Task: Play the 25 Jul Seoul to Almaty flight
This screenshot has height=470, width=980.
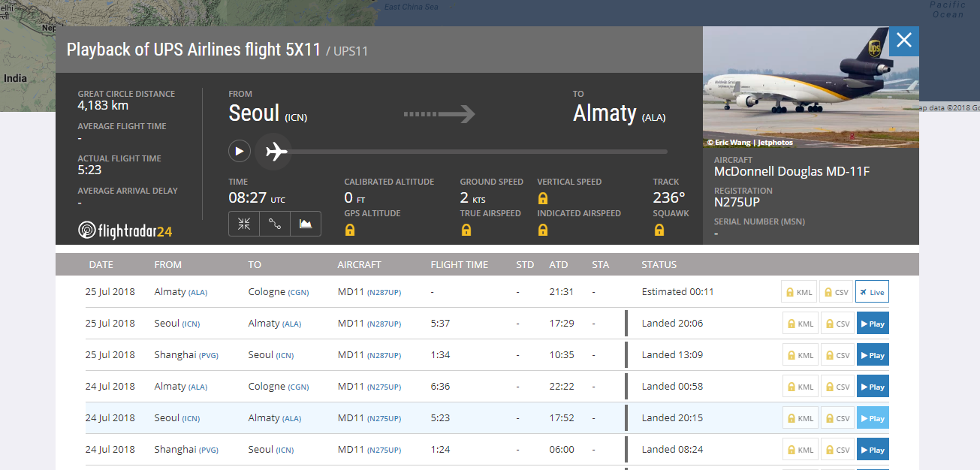Action: click(x=873, y=324)
